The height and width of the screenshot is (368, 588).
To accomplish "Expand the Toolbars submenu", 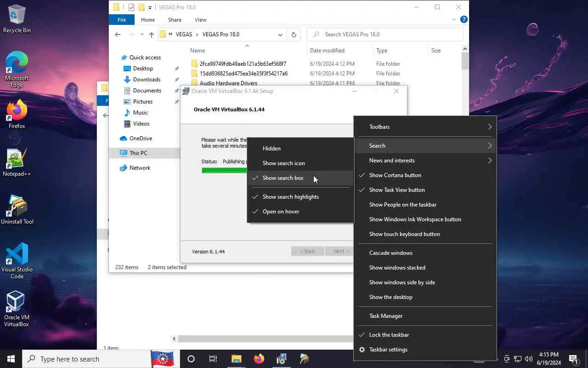I will (425, 127).
